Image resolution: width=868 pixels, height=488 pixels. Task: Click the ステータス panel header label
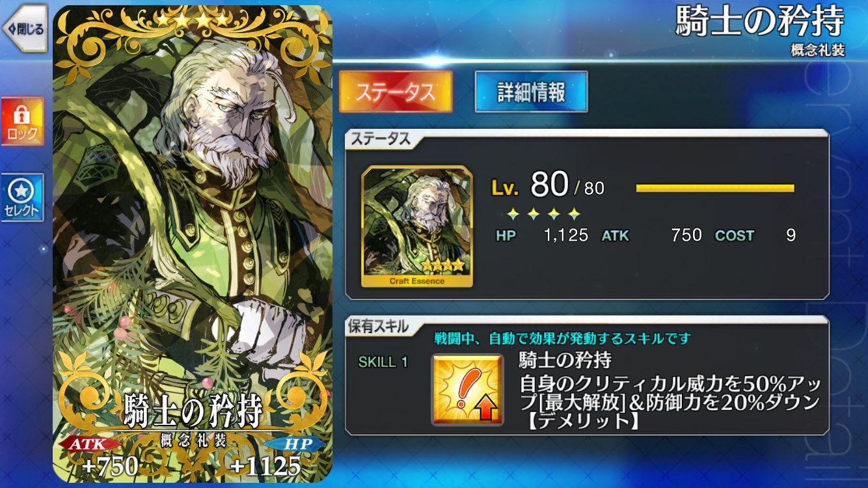[x=378, y=139]
